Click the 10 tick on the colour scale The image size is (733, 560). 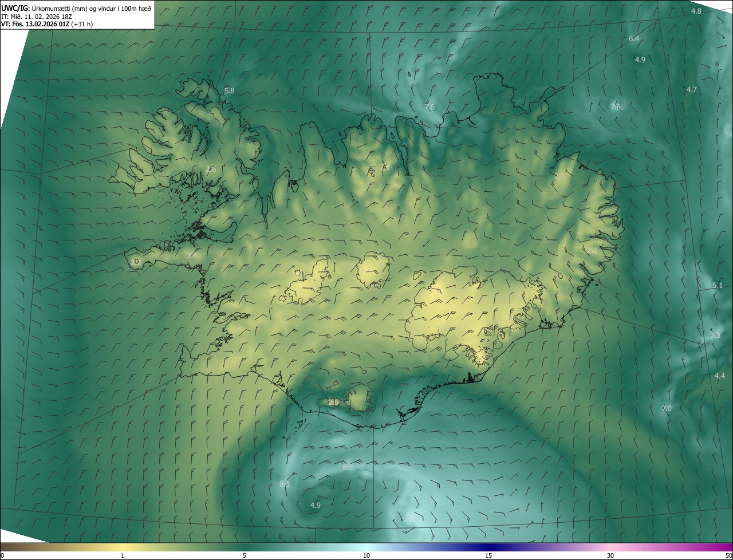tap(366, 555)
